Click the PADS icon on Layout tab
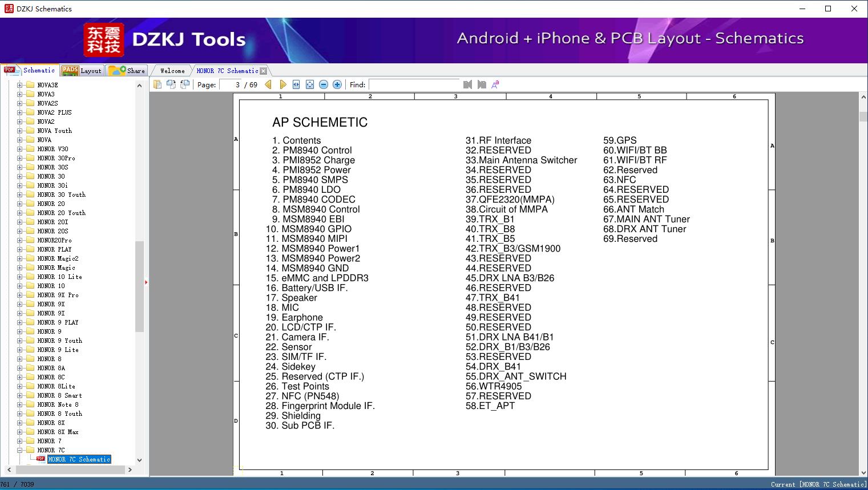Screen dimensions: 868x490 (x=70, y=70)
